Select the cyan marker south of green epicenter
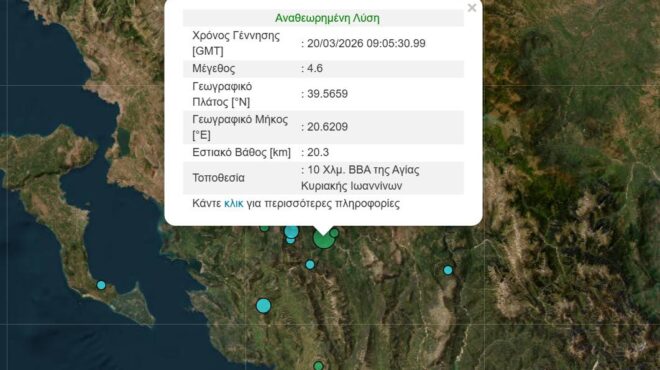The width and height of the screenshot is (660, 370). (310, 264)
